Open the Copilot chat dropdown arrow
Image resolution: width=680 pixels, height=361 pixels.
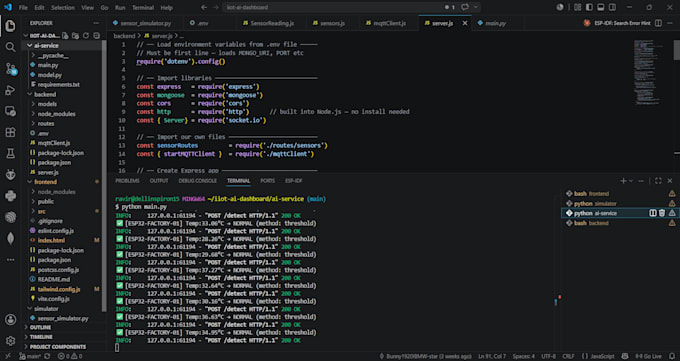(476, 7)
